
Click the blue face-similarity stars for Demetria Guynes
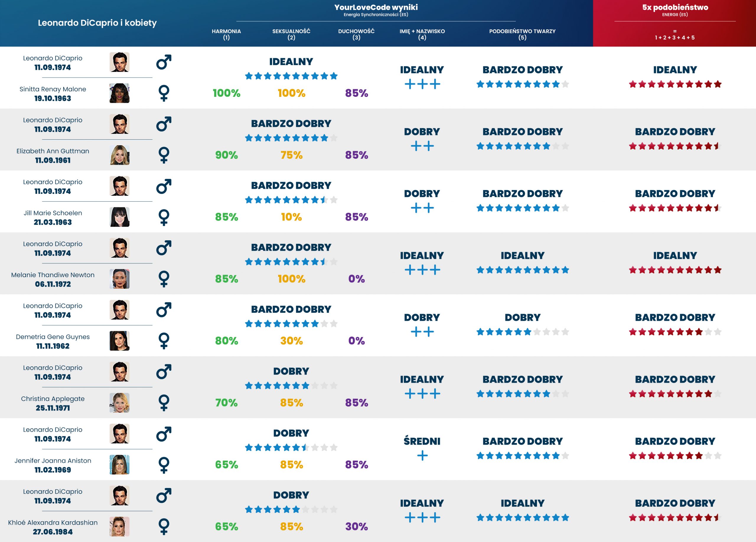click(522, 332)
